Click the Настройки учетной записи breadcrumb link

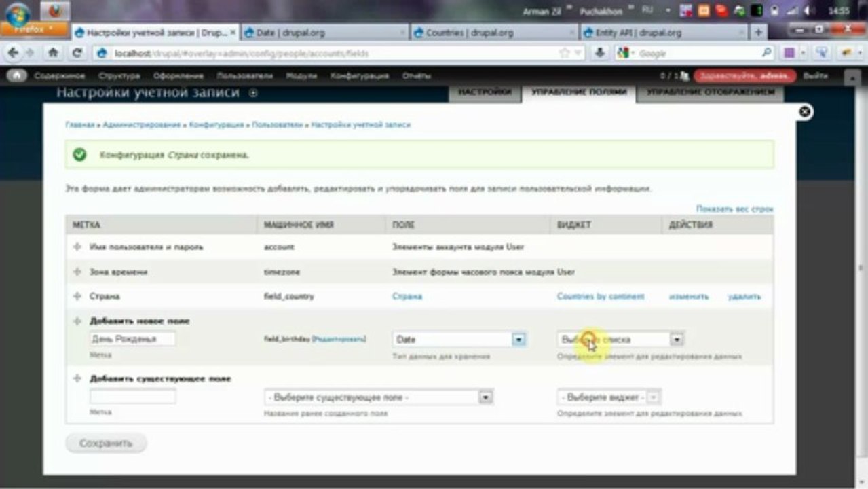(x=360, y=125)
